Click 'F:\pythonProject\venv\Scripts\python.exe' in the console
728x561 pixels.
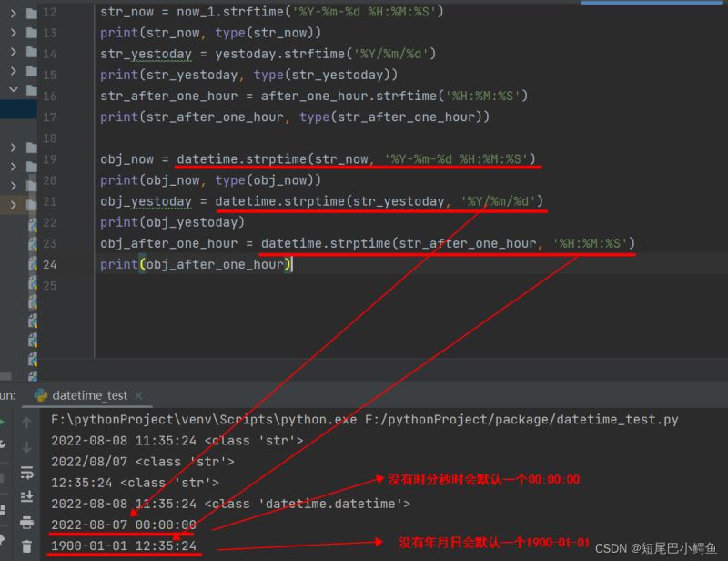tap(204, 420)
